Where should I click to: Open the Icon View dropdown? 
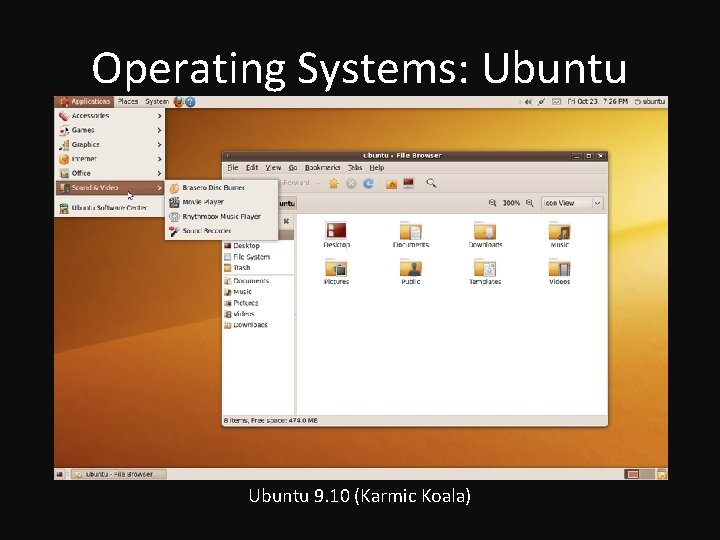(572, 203)
